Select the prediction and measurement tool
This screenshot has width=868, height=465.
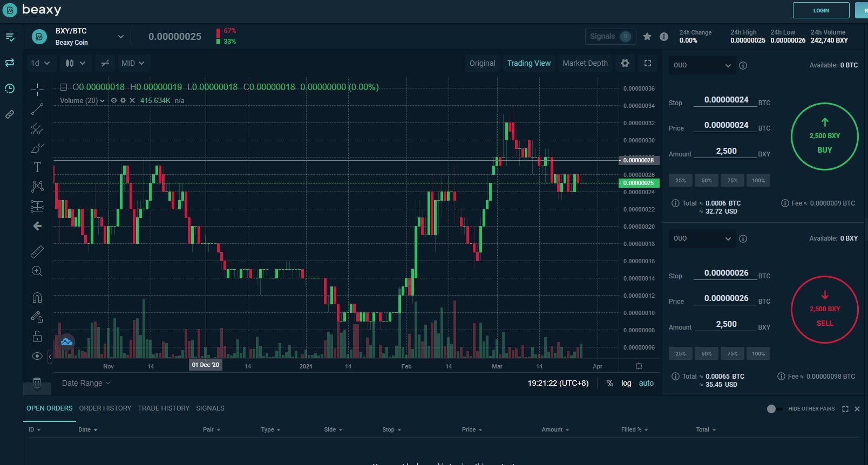[x=37, y=206]
